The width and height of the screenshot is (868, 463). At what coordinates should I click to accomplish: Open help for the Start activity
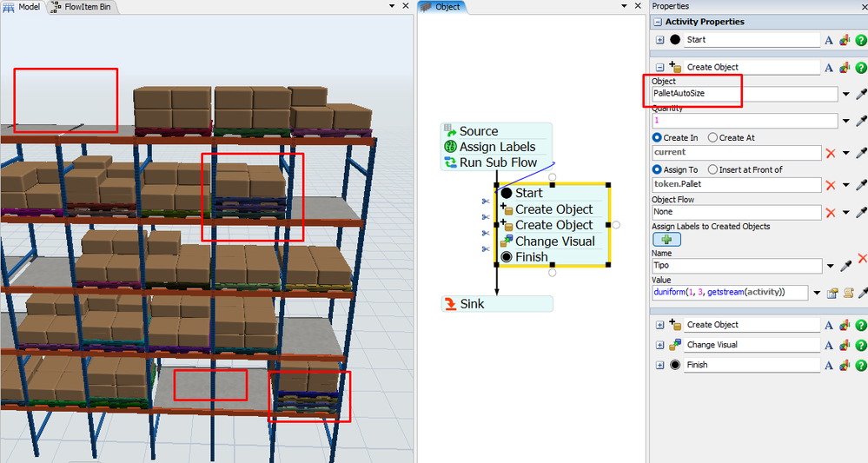[x=861, y=40]
